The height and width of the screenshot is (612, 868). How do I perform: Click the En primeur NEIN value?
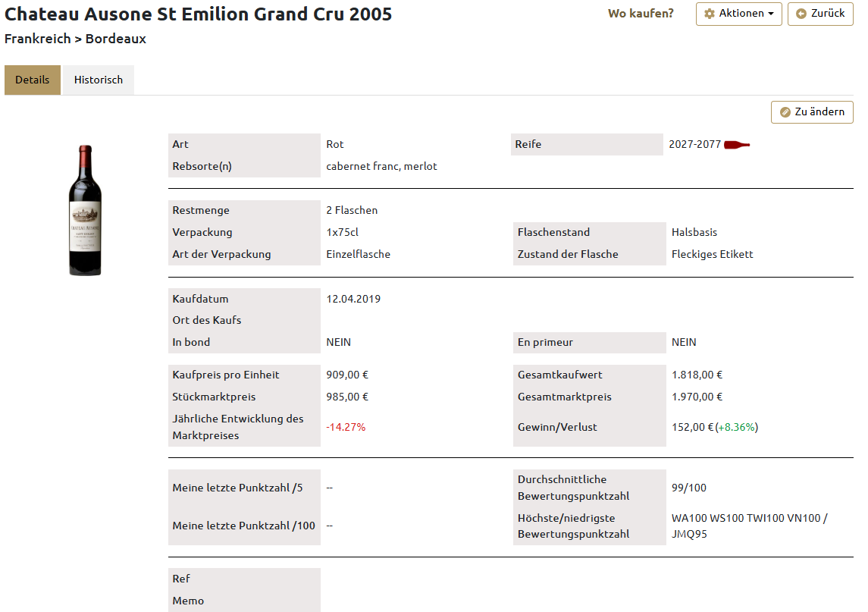coord(684,342)
